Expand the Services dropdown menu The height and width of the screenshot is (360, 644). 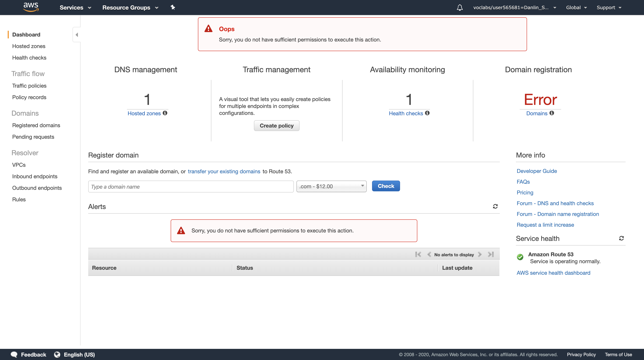coord(75,7)
